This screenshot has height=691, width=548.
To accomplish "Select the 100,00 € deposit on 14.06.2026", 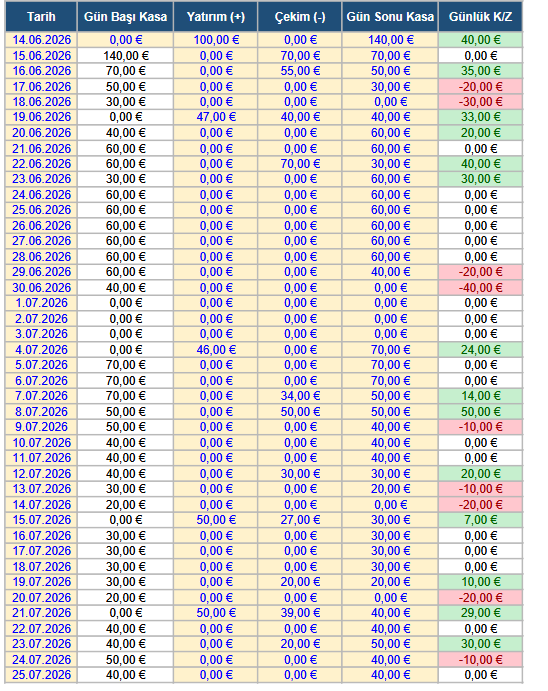I will (x=215, y=40).
